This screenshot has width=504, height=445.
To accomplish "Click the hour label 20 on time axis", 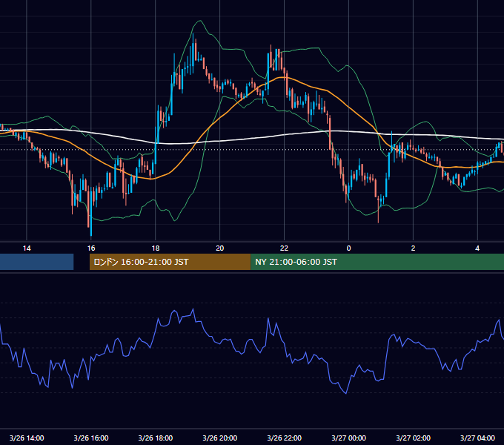I will pyautogui.click(x=220, y=248).
